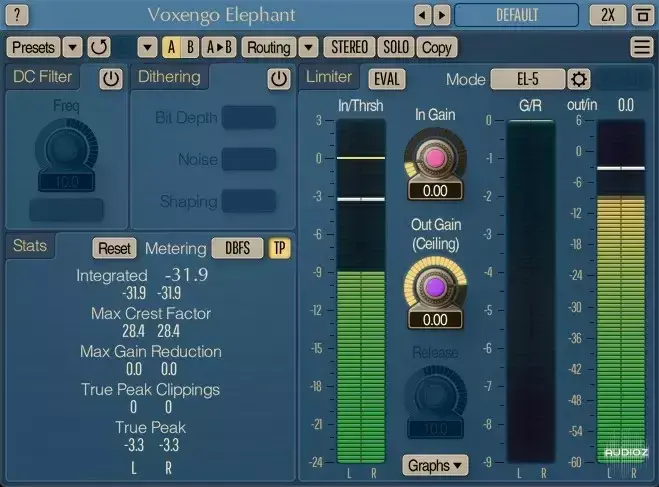Toggle DC Filter power button

pos(111,79)
